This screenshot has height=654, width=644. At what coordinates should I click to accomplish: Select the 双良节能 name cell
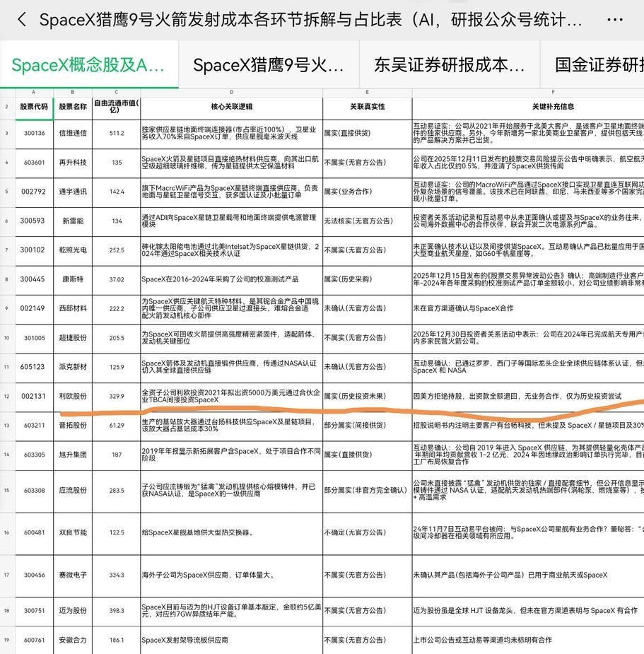[73, 533]
